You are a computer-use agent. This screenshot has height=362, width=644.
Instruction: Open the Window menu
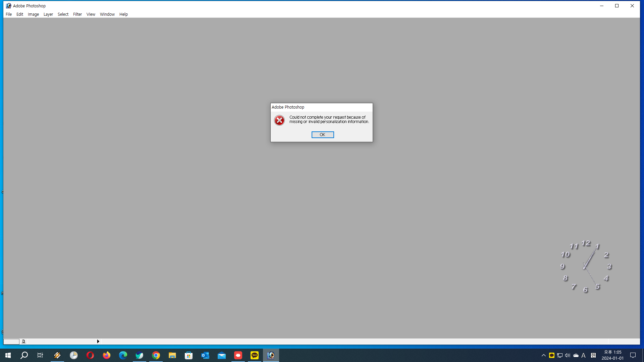pyautogui.click(x=107, y=14)
